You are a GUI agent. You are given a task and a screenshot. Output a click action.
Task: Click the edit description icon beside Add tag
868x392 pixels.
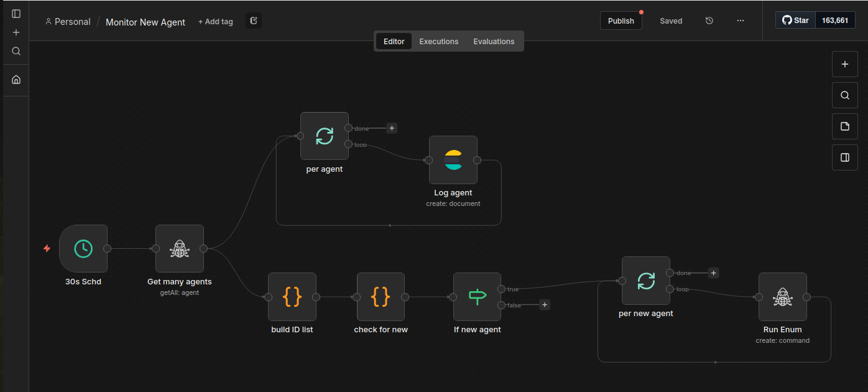(x=254, y=21)
